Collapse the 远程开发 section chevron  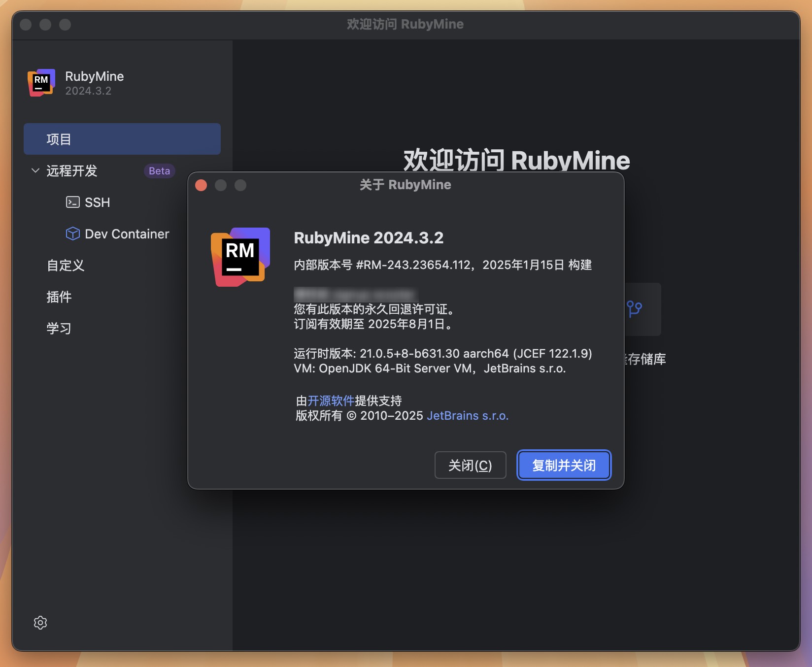35,170
